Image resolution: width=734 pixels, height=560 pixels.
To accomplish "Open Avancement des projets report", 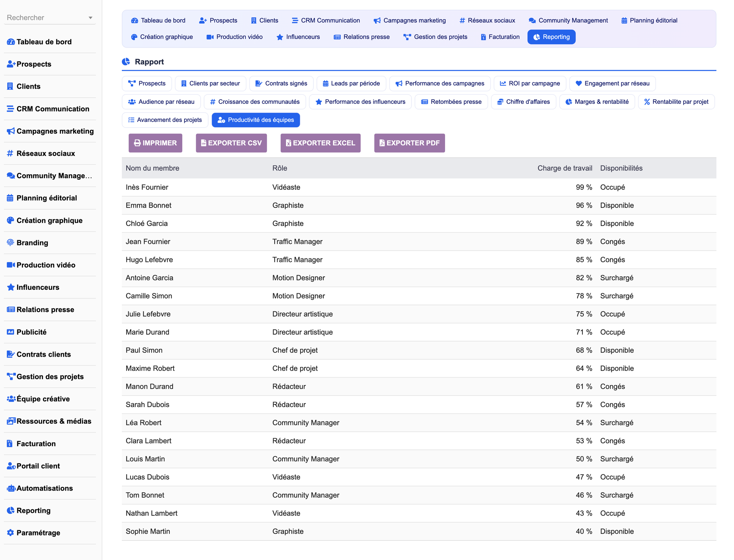I will pyautogui.click(x=165, y=120).
